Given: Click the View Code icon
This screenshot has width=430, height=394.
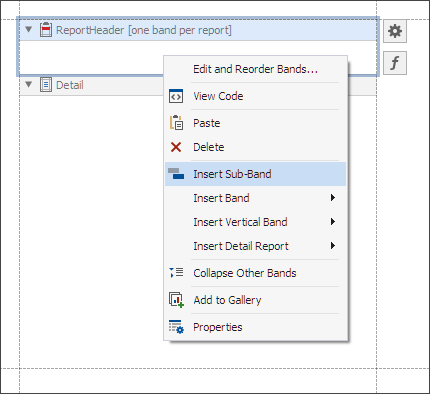Looking at the screenshot, I should [x=176, y=96].
